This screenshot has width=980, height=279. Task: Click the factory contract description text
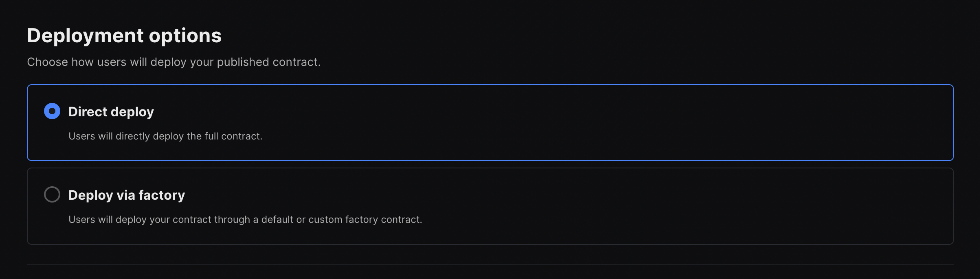click(x=246, y=220)
